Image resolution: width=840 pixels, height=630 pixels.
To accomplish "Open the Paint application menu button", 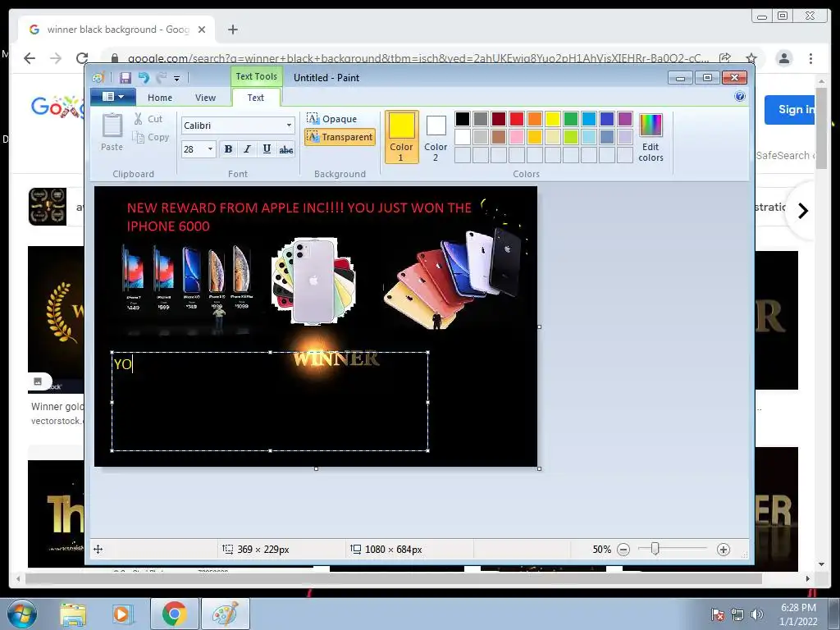I will point(112,97).
